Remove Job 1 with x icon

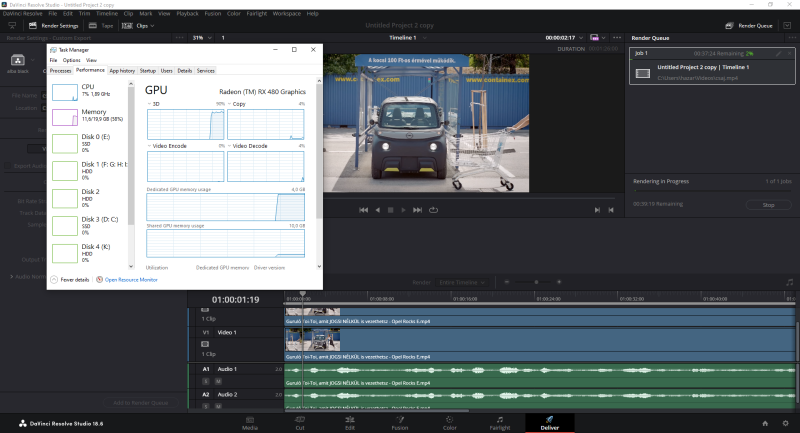pyautogui.click(x=789, y=53)
